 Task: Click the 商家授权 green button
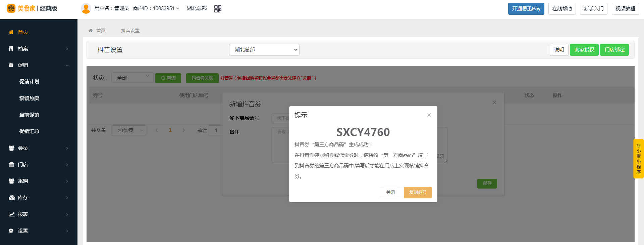[x=584, y=50]
